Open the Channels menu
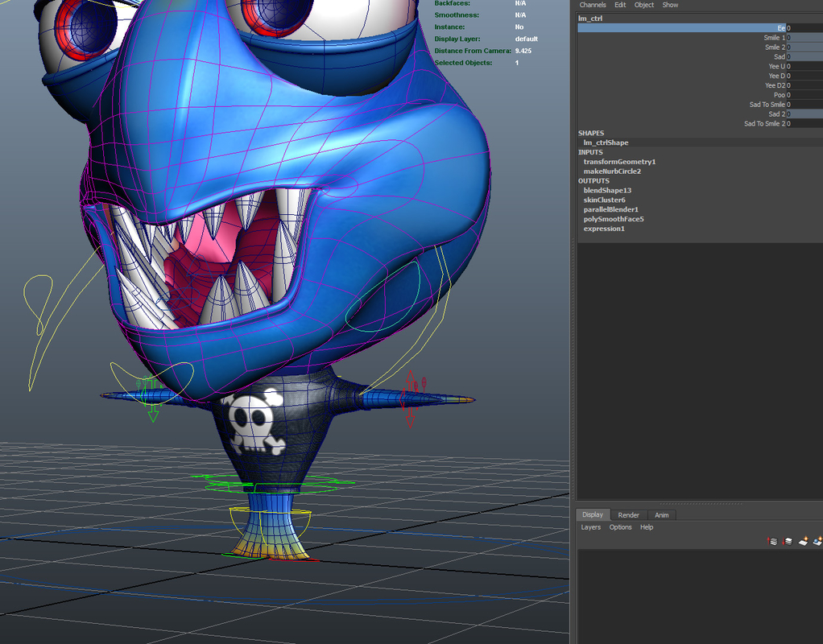 (593, 5)
